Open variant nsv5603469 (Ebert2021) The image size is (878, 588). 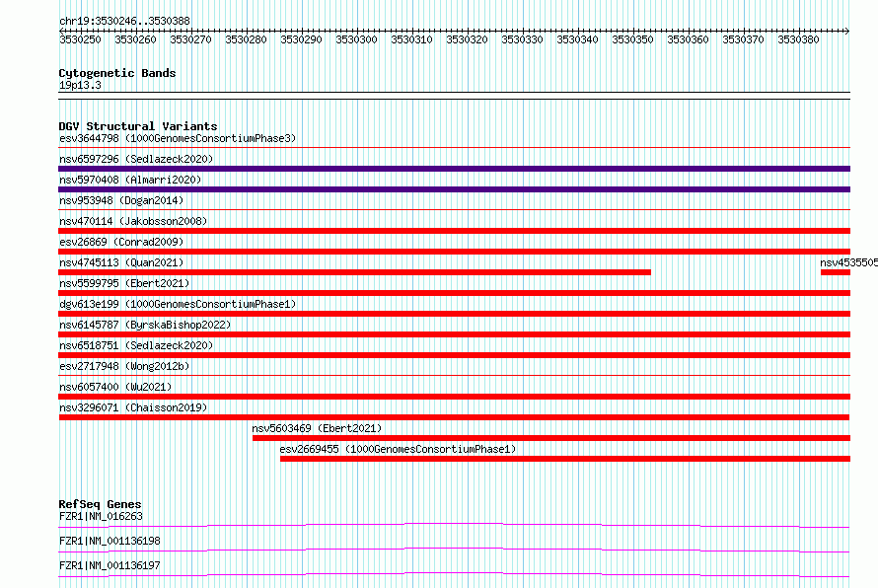coord(317,428)
